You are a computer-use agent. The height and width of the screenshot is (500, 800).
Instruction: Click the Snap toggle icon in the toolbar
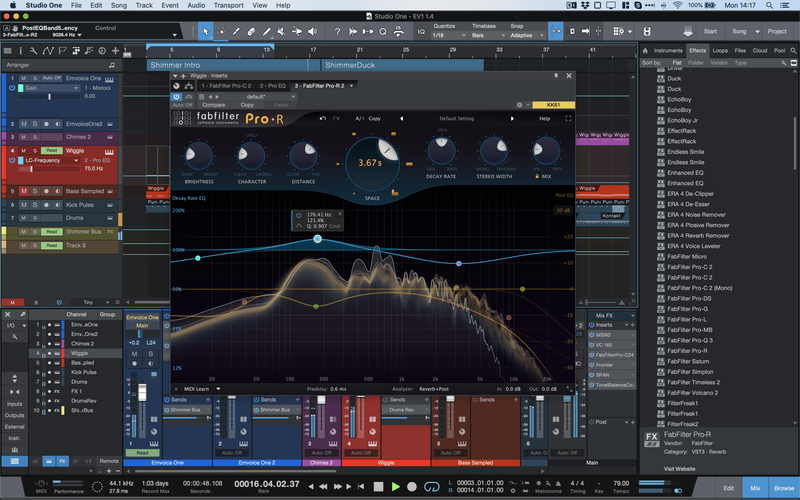(556, 31)
